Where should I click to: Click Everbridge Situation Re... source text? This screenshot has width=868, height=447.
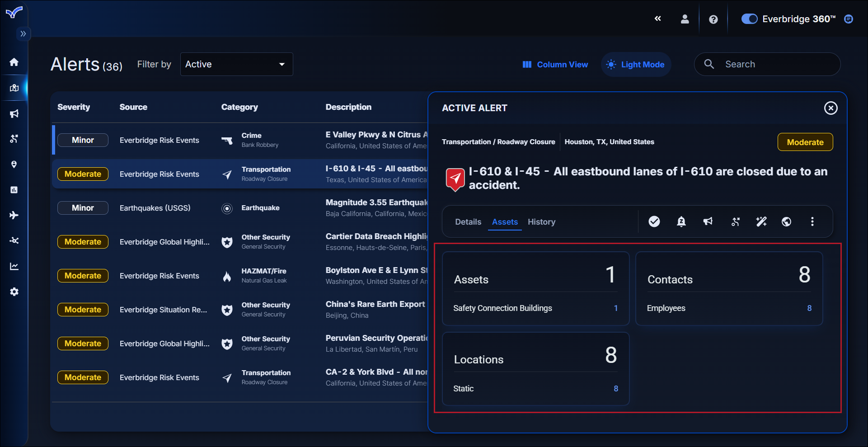[163, 310]
